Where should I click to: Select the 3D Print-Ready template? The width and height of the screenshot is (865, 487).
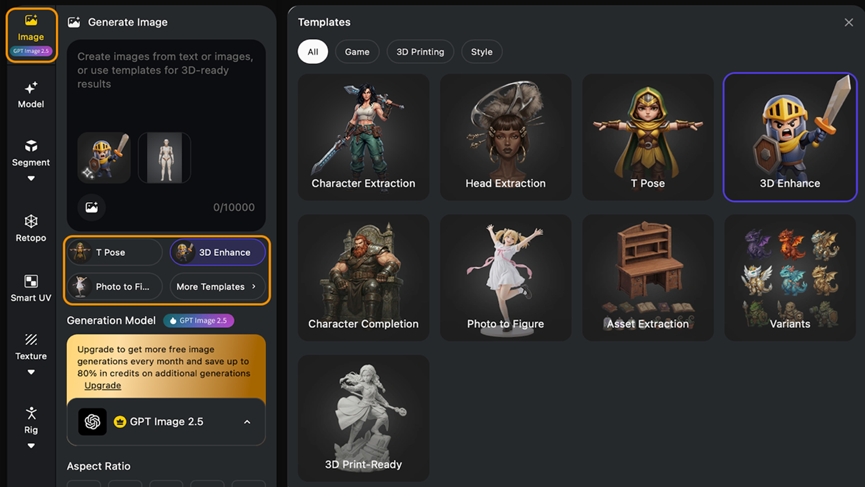364,418
